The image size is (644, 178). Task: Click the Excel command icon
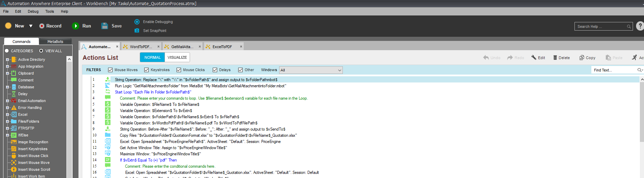14,114
